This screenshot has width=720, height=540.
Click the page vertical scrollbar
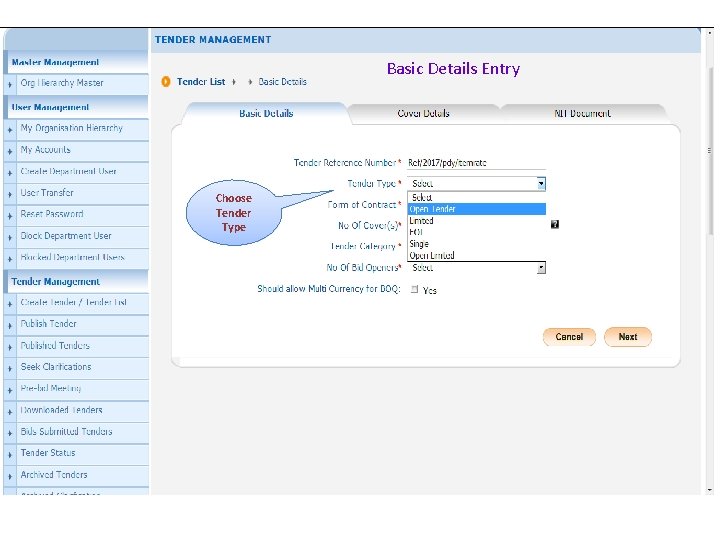(710, 262)
